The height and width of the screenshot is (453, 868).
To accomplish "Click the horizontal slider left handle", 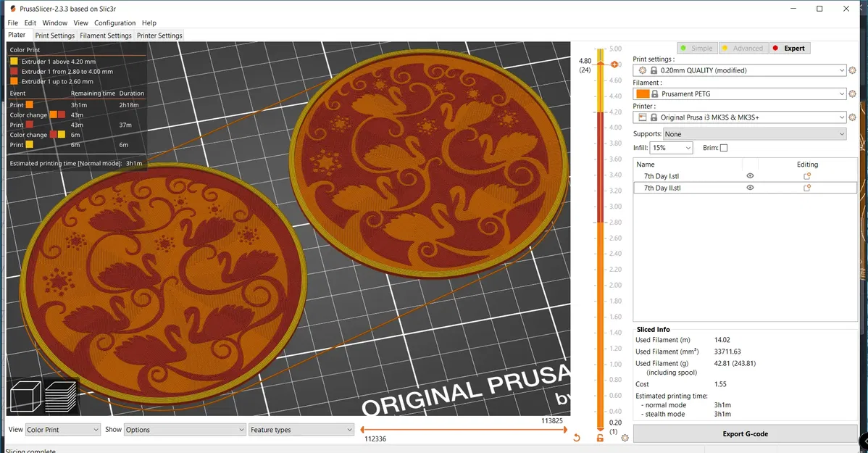I will point(362,429).
